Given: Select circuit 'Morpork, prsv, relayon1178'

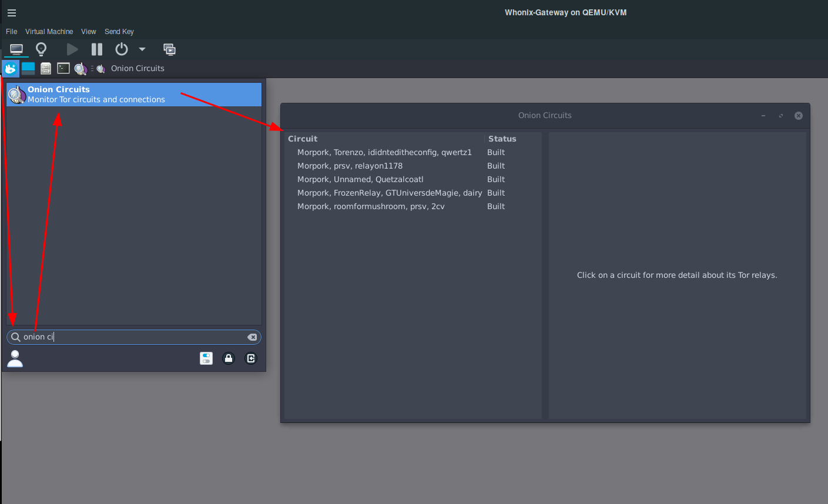Looking at the screenshot, I should [350, 166].
